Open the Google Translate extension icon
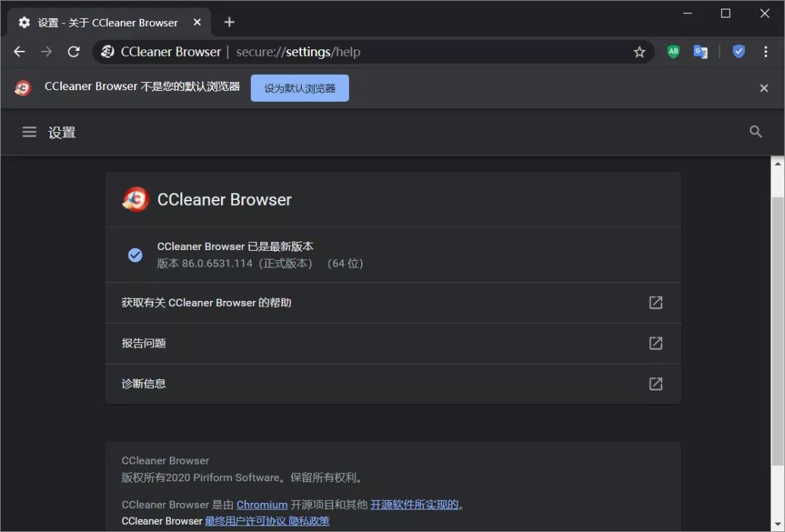 (x=701, y=52)
